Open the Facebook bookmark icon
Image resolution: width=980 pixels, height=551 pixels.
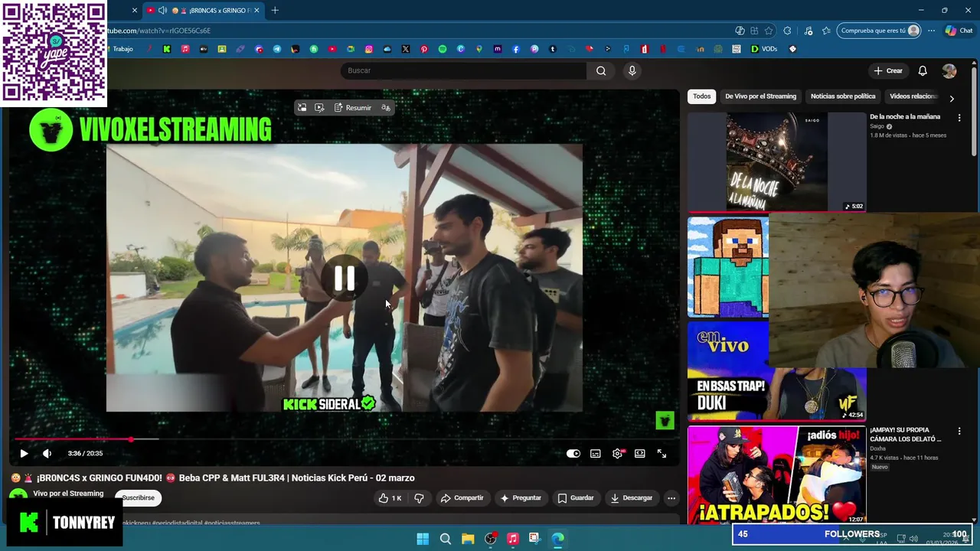(x=515, y=49)
